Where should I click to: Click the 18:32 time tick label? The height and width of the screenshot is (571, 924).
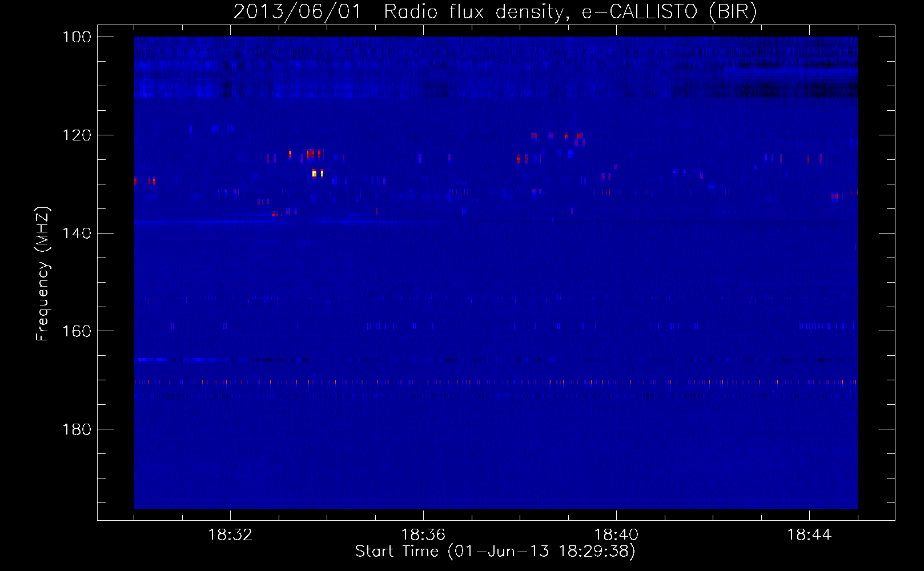[x=230, y=535]
